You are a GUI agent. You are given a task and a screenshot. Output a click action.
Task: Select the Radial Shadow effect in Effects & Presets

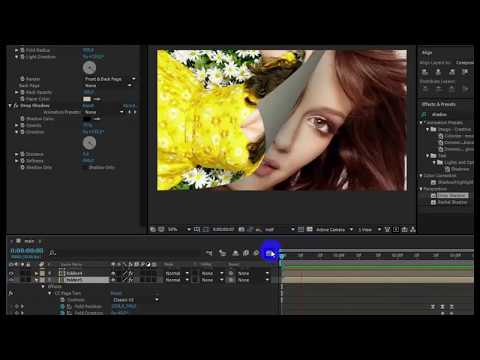453,202
